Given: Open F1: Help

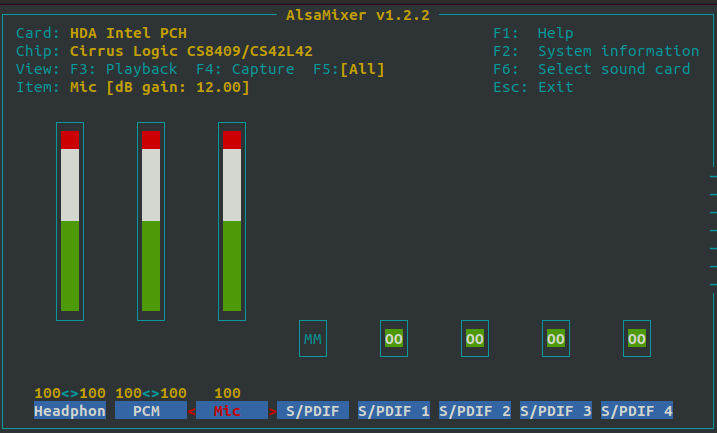Looking at the screenshot, I should click(533, 33).
